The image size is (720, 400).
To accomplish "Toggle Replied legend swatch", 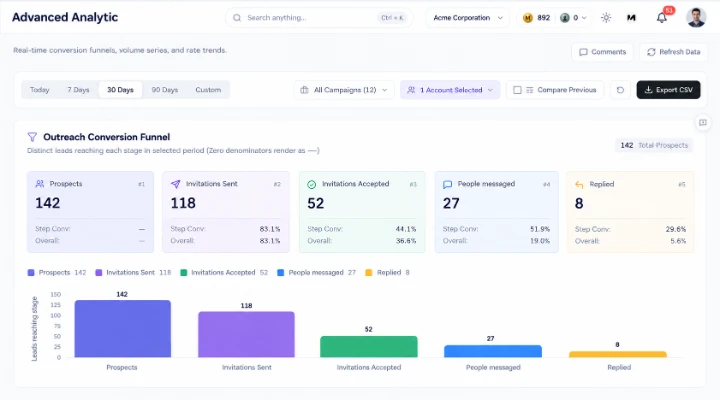I will click(x=368, y=272).
